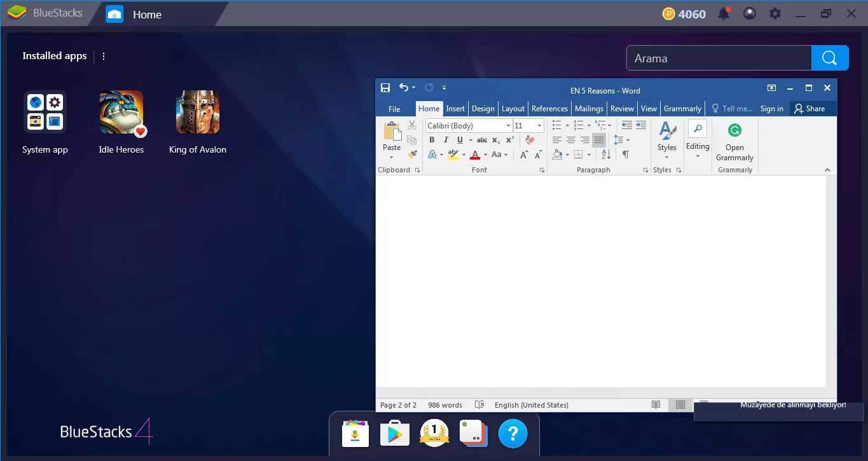Viewport: 868px width, 461px height.
Task: Open spelling proofing icon in Word status bar
Action: point(479,405)
